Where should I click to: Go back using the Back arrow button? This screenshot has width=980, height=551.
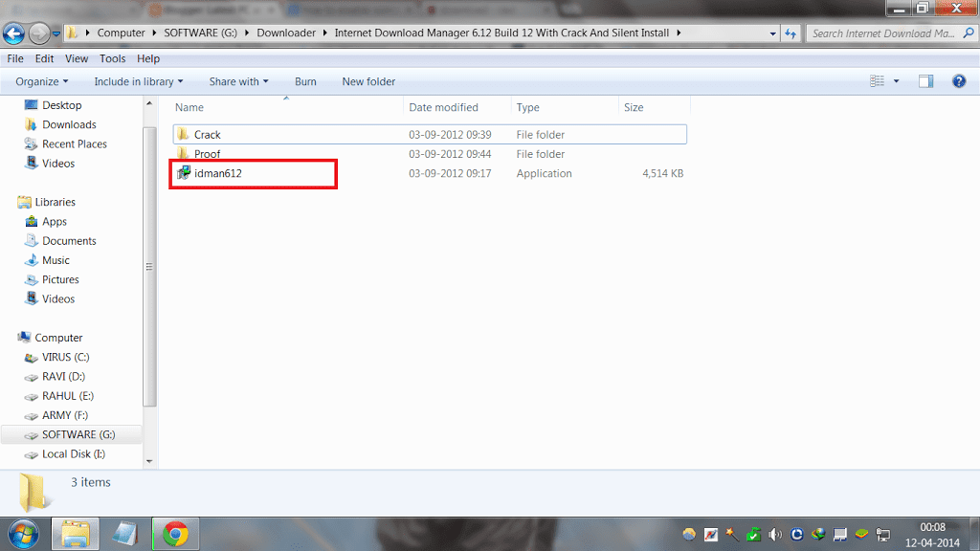[13, 33]
